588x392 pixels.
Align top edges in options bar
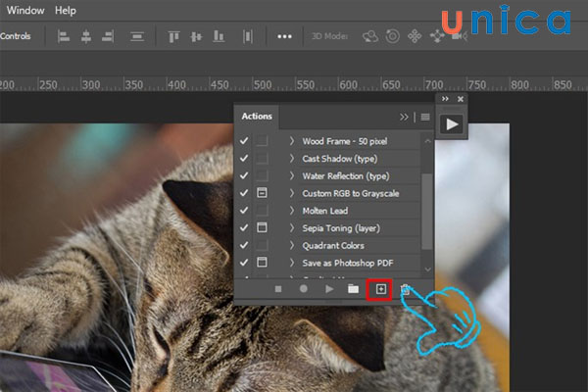(174, 36)
